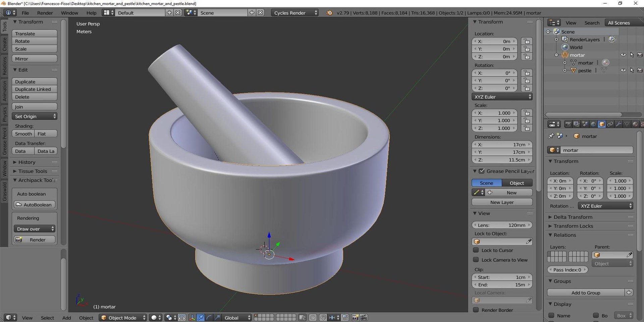Enable Lock Camera to View checkbox
644x322 pixels.
pyautogui.click(x=476, y=260)
